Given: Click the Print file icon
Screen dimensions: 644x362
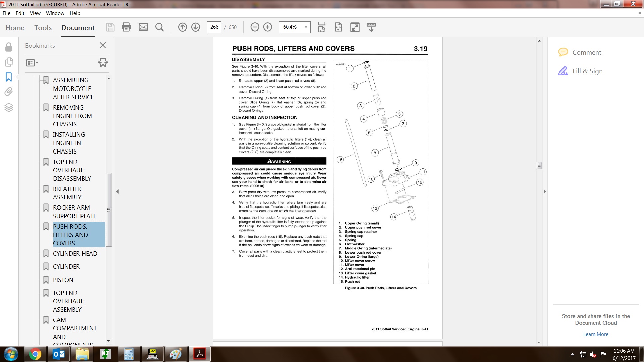Looking at the screenshot, I should click(126, 27).
